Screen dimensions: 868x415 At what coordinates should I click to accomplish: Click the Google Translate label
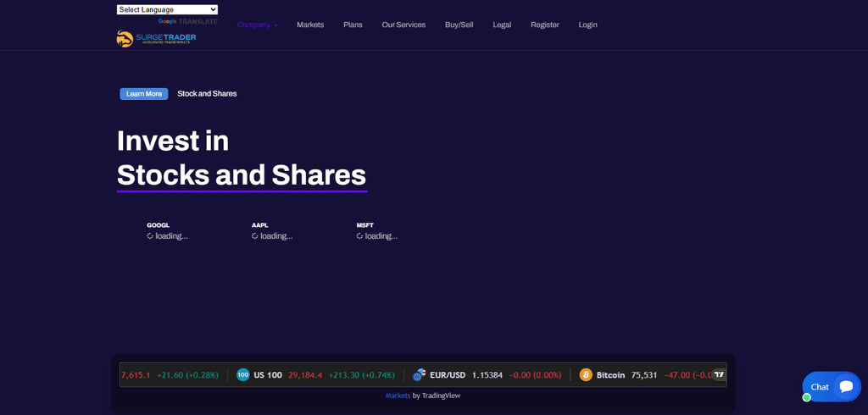187,21
